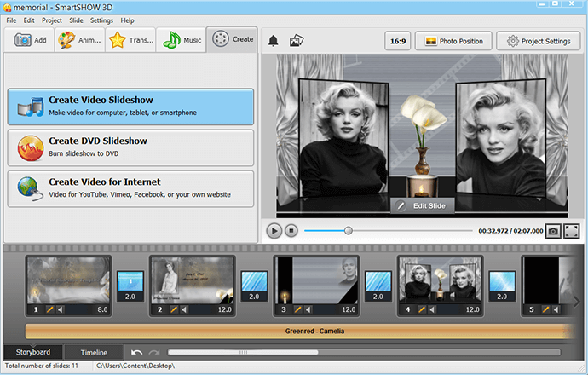Click slide 1 duration 8.0
This screenshot has width=588, height=375.
tap(102, 309)
